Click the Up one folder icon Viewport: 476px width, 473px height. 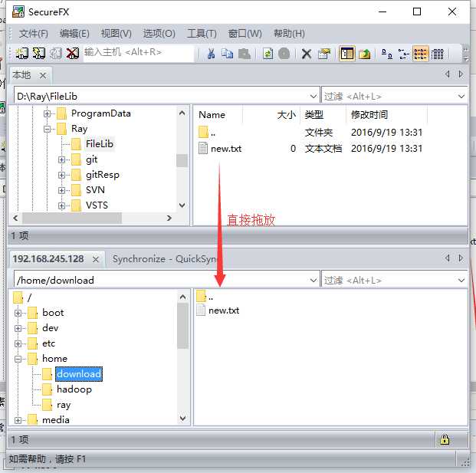[x=365, y=54]
